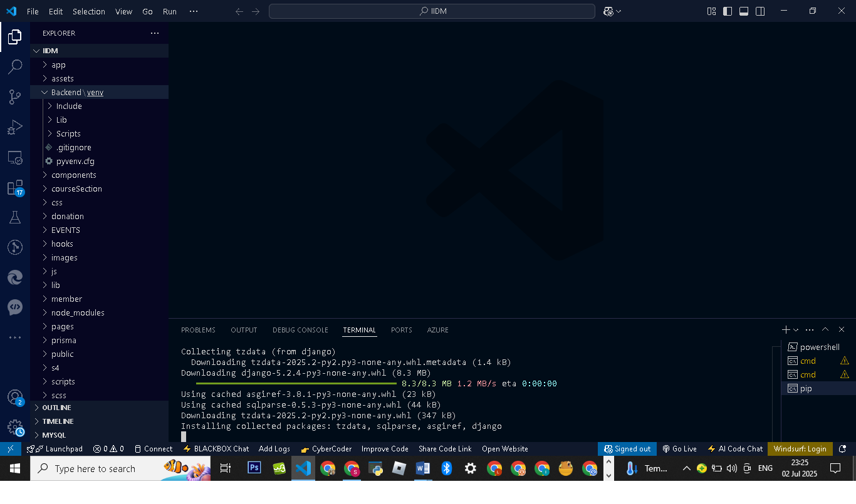The width and height of the screenshot is (856, 504).
Task: Open the Testing flask view
Action: pos(15,217)
